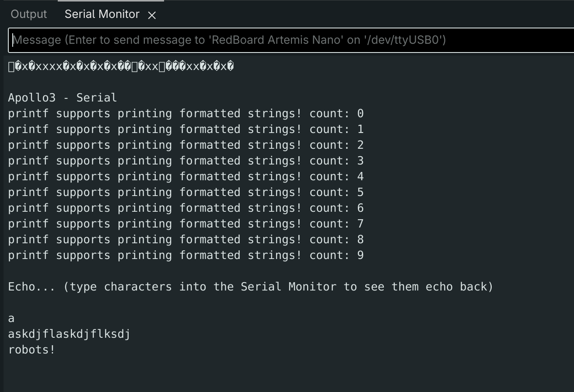Image resolution: width=574 pixels, height=392 pixels.
Task: Click the 'Echo...' instruction line
Action: pos(251,287)
